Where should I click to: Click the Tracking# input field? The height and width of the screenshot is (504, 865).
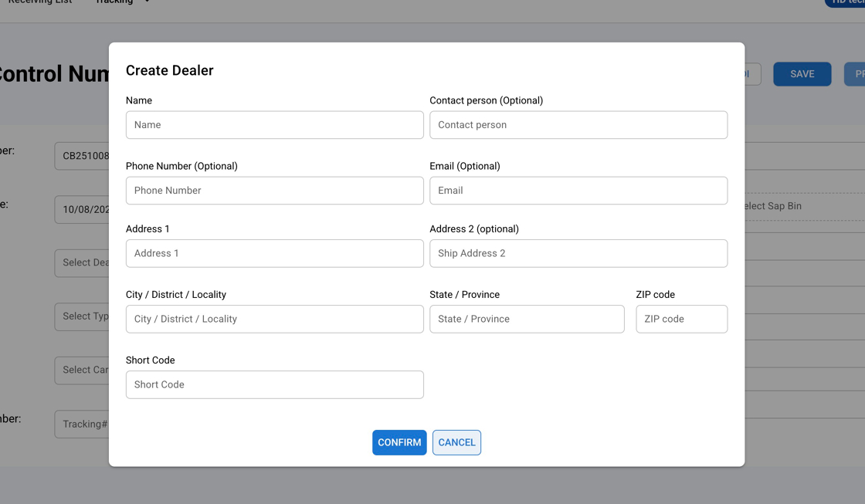pyautogui.click(x=82, y=424)
